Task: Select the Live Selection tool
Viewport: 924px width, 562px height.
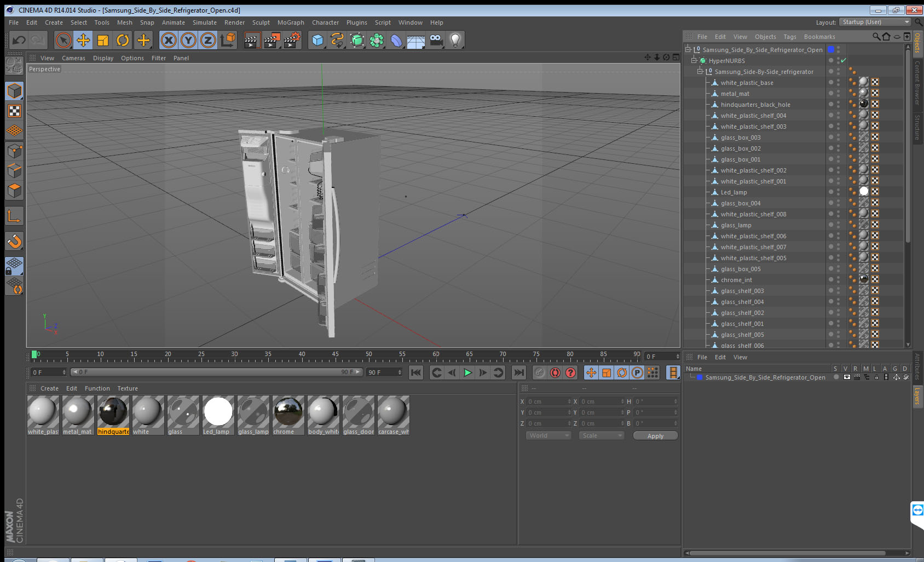Action: point(63,40)
